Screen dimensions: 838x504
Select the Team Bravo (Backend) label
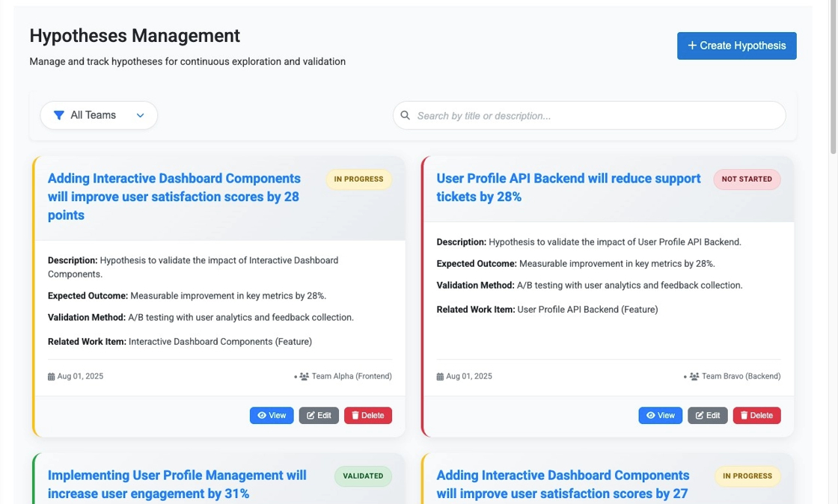coord(741,376)
